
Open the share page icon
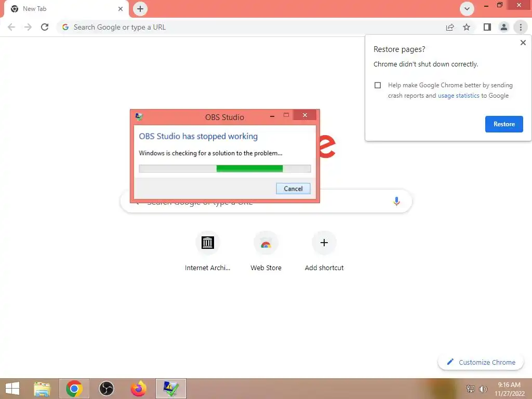(x=450, y=27)
